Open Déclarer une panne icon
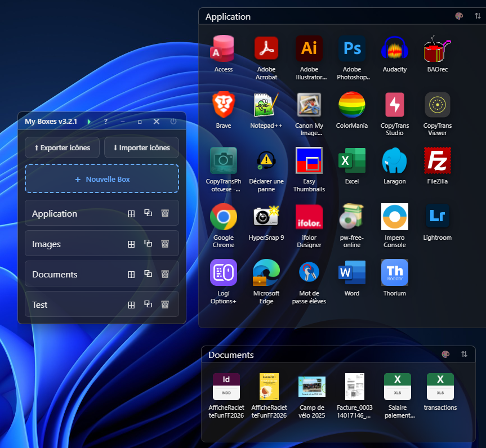Screen dimensions: 486x448 266,160
